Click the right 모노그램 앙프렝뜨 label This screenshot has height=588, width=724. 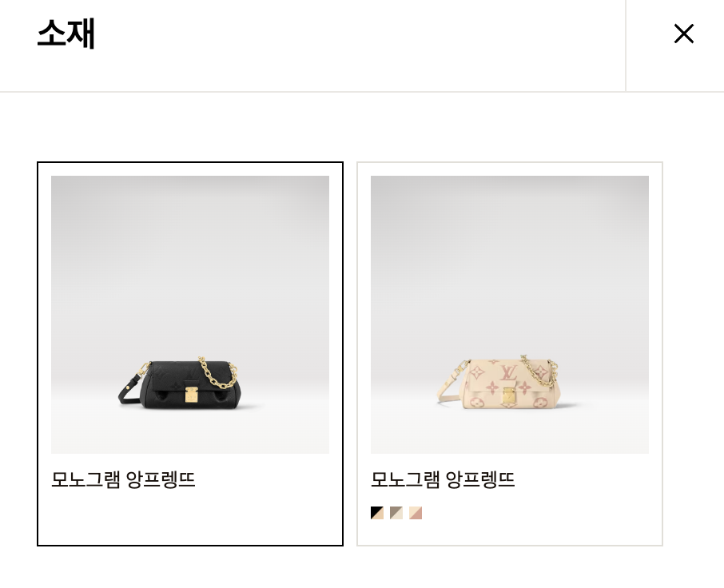coord(443,479)
